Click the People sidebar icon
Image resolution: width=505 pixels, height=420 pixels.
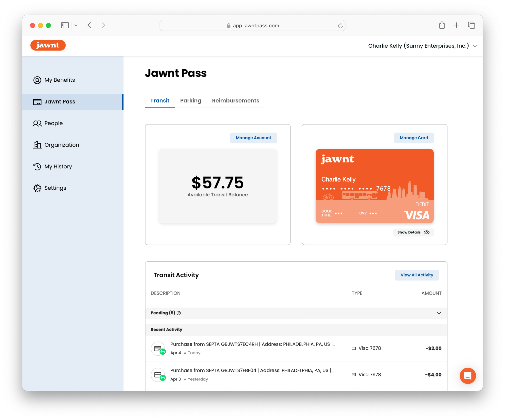pos(37,123)
